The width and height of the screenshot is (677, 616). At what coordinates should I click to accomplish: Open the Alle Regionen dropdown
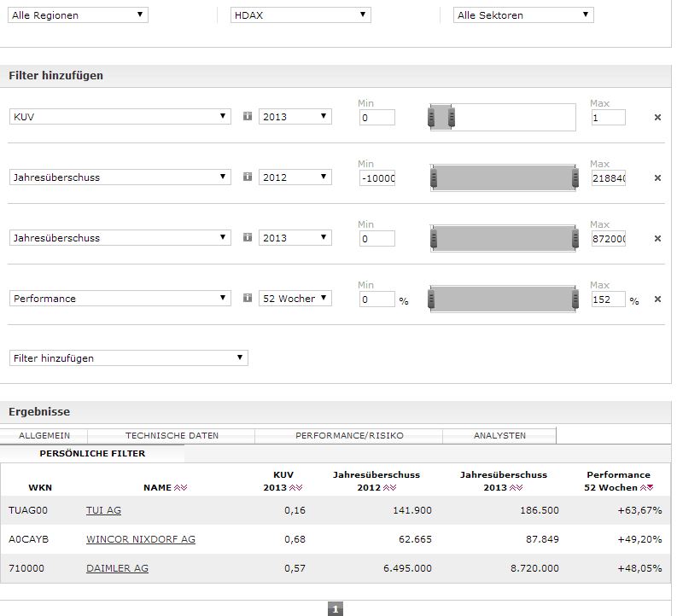click(78, 15)
